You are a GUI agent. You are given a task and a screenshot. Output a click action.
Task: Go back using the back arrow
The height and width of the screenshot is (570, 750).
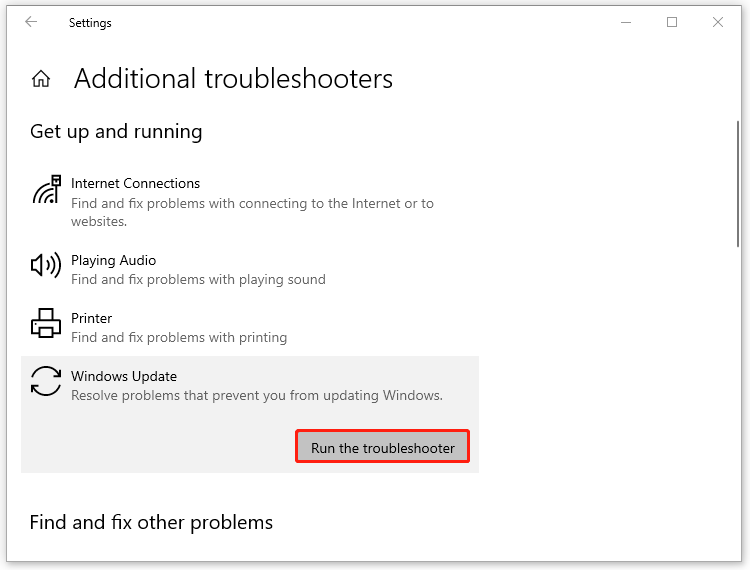click(x=31, y=22)
